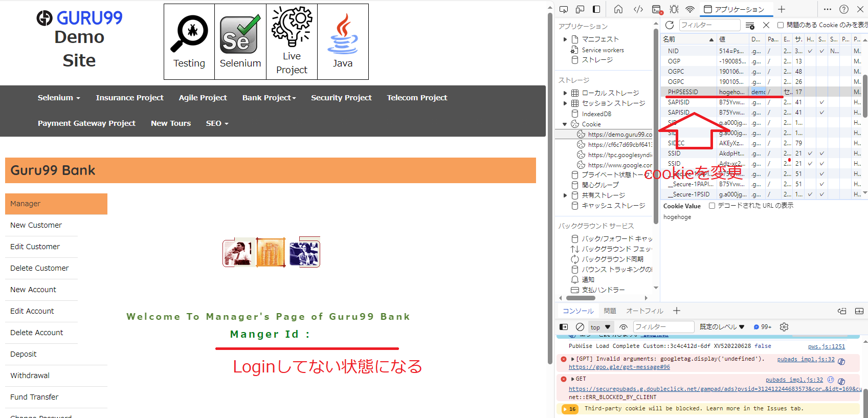Viewport: 868px width, 418px height.
Task: Switch to the コンソール drawer tab
Action: [x=578, y=311]
